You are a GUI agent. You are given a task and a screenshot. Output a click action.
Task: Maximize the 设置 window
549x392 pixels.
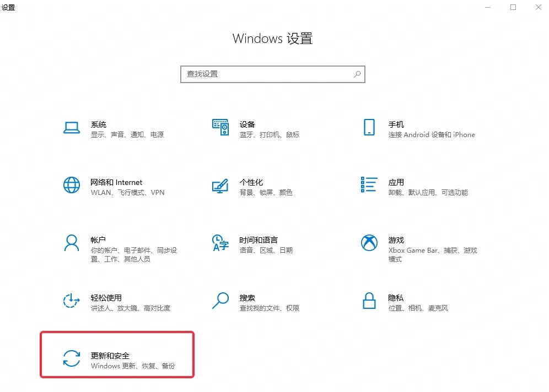pyautogui.click(x=513, y=7)
